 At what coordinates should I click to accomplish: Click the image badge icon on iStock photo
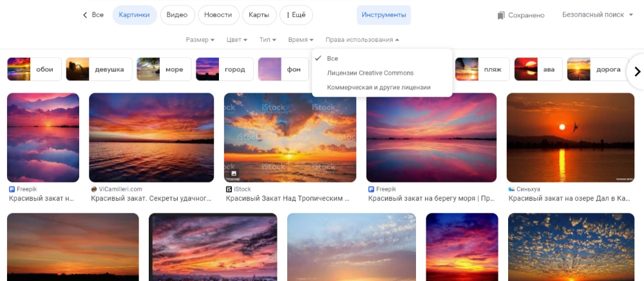tap(234, 174)
